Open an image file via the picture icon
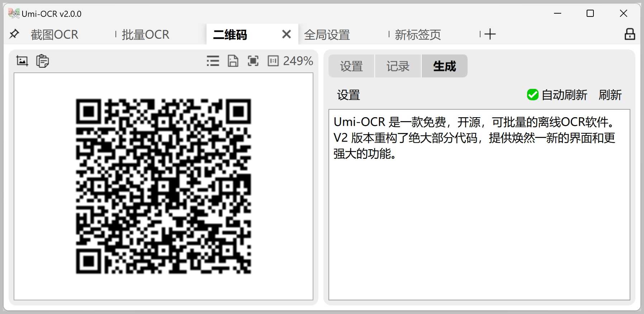The height and width of the screenshot is (314, 644). tap(22, 61)
